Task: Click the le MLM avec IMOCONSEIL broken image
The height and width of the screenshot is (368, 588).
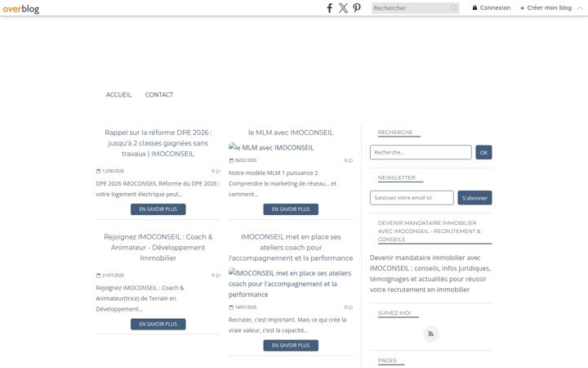Action: (271, 147)
